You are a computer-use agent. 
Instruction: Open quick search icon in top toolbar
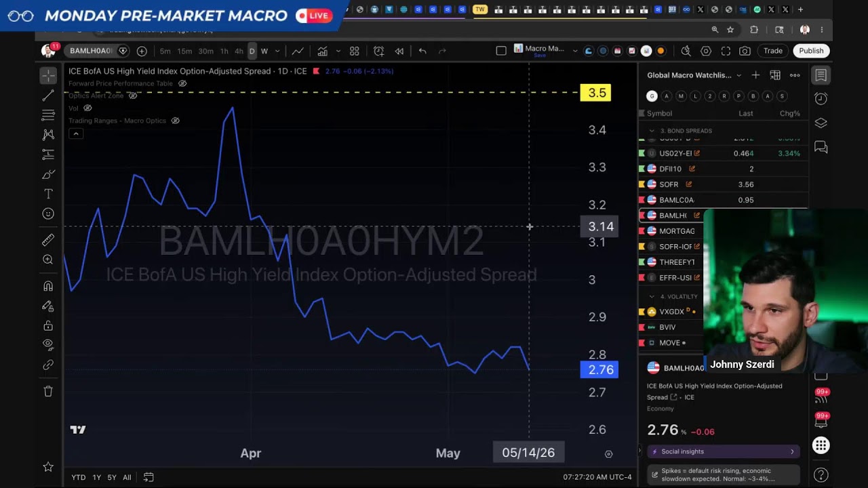coord(686,51)
